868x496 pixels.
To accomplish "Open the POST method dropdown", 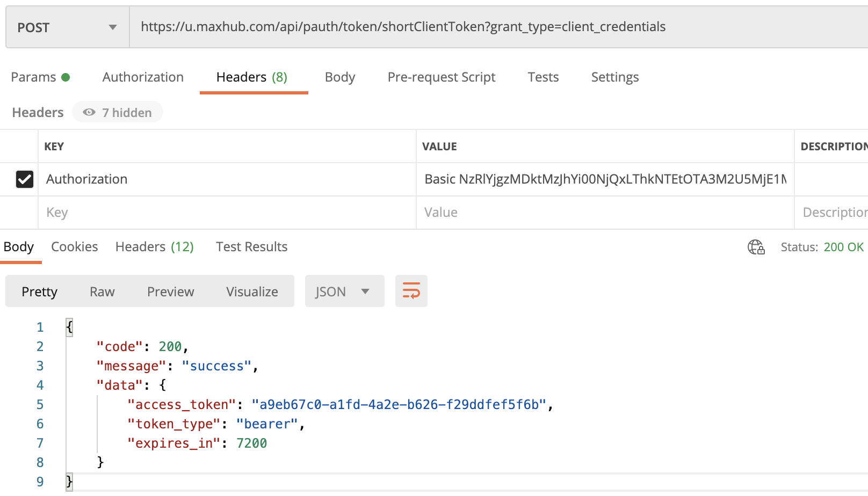I will pyautogui.click(x=67, y=27).
